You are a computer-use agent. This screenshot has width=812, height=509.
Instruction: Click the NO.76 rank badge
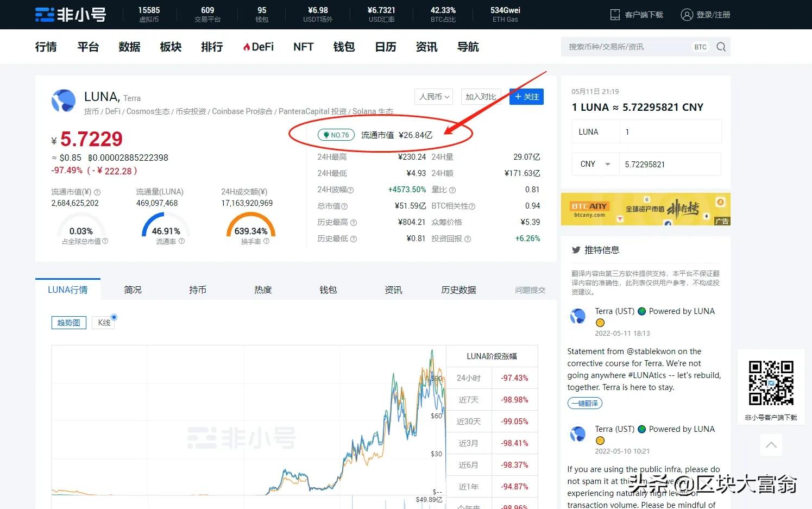point(336,135)
